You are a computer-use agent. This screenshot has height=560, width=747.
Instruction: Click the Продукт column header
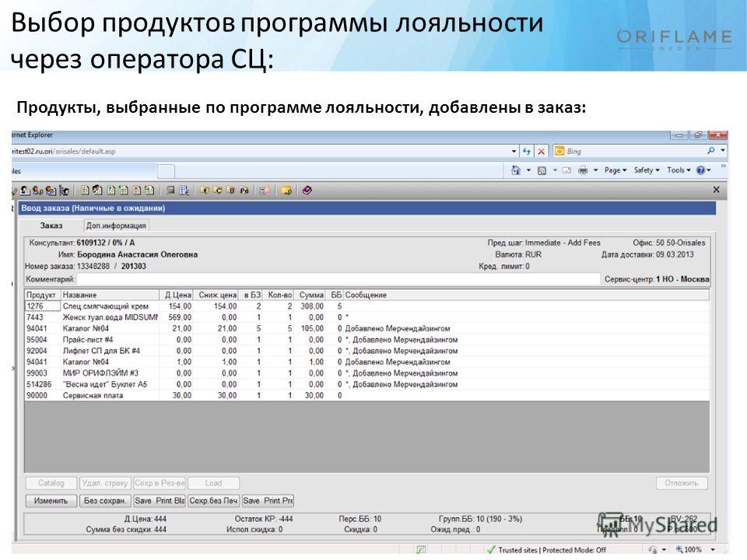(42, 296)
